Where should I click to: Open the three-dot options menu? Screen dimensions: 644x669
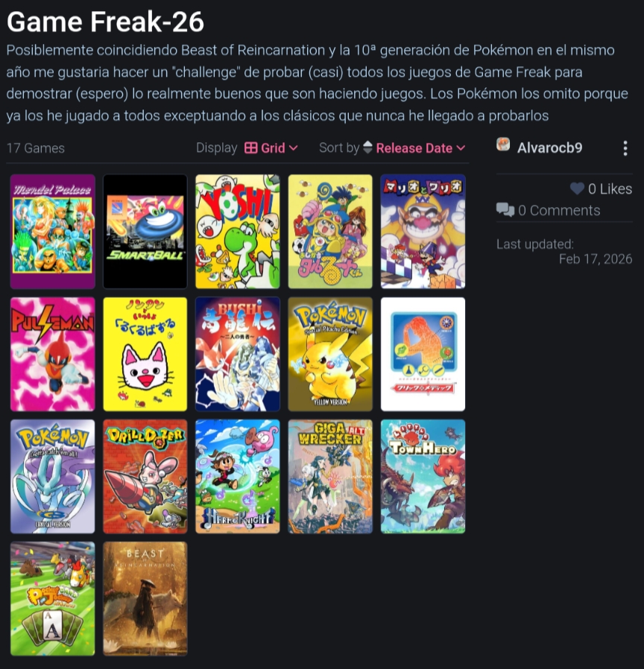click(625, 148)
